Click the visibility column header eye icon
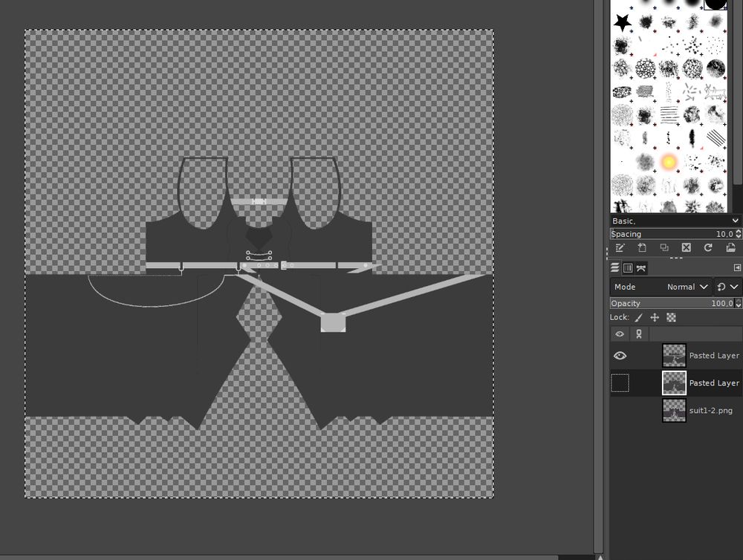Screen dimensions: 743x560 [620, 334]
